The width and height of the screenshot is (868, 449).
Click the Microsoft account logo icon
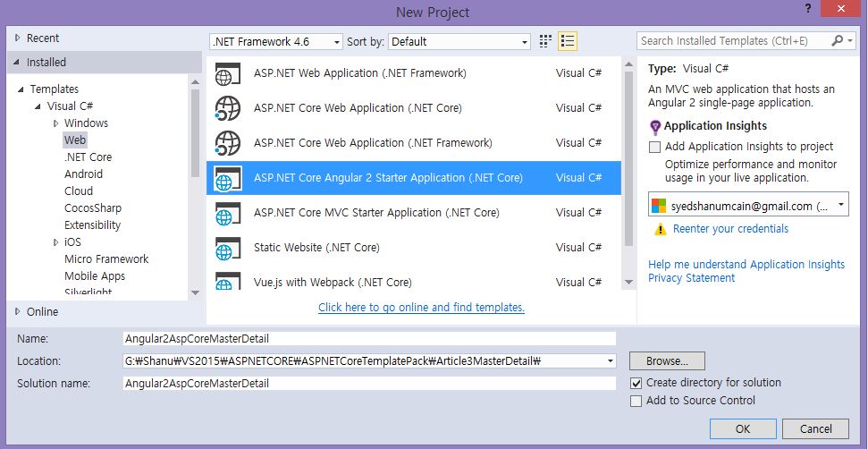coord(659,206)
